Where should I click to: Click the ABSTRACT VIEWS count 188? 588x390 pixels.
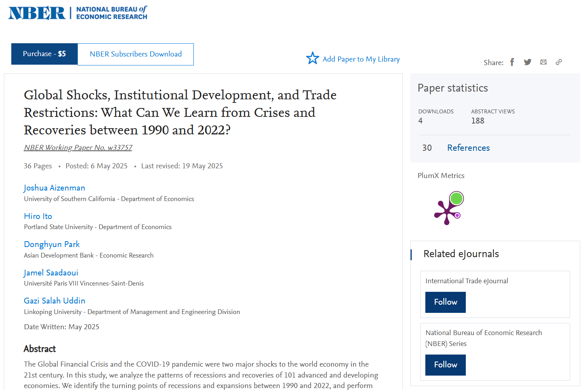click(x=478, y=121)
